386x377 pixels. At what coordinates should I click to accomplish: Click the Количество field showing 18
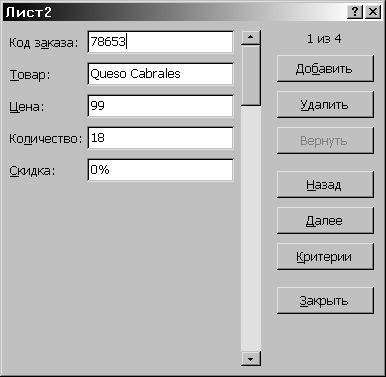tap(160, 138)
